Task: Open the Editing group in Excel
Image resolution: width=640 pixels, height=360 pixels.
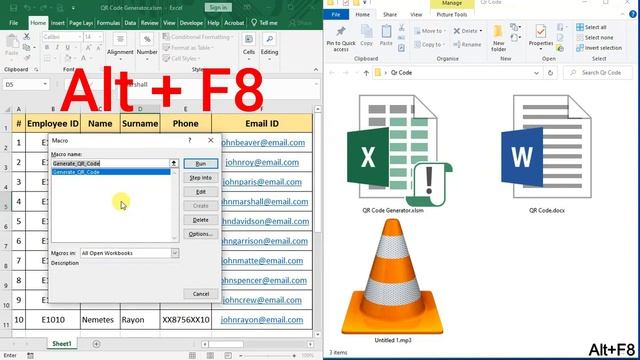Action: tap(269, 47)
